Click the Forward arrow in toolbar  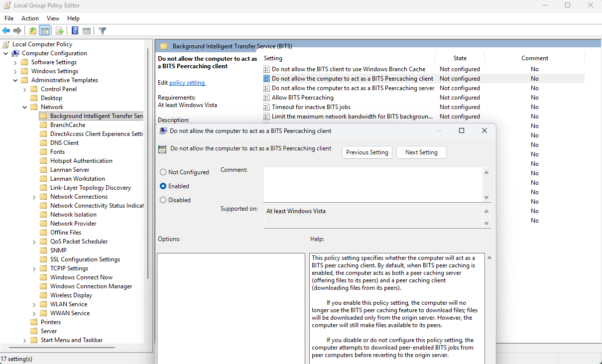click(x=17, y=31)
